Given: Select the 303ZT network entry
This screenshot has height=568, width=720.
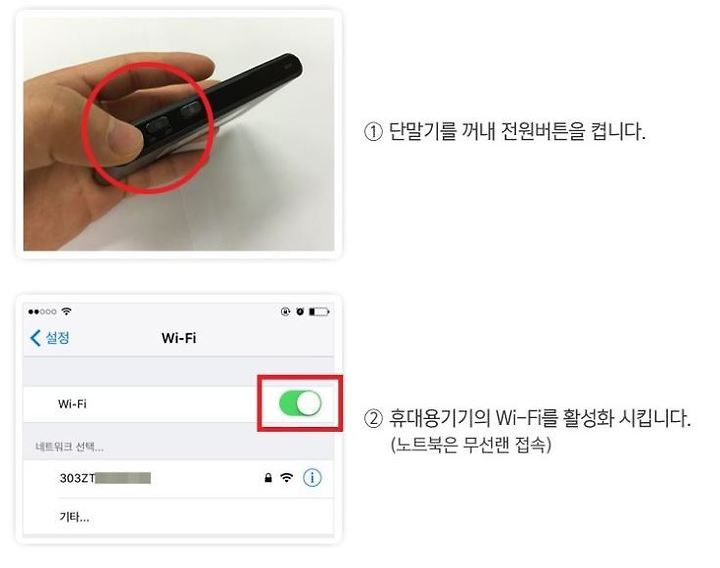Looking at the screenshot, I should coord(179,478).
